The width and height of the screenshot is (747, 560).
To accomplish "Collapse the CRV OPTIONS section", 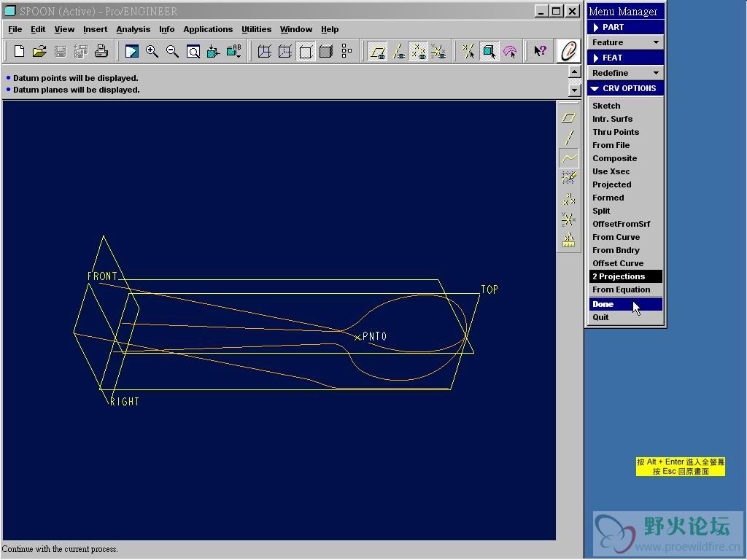I will tap(625, 88).
